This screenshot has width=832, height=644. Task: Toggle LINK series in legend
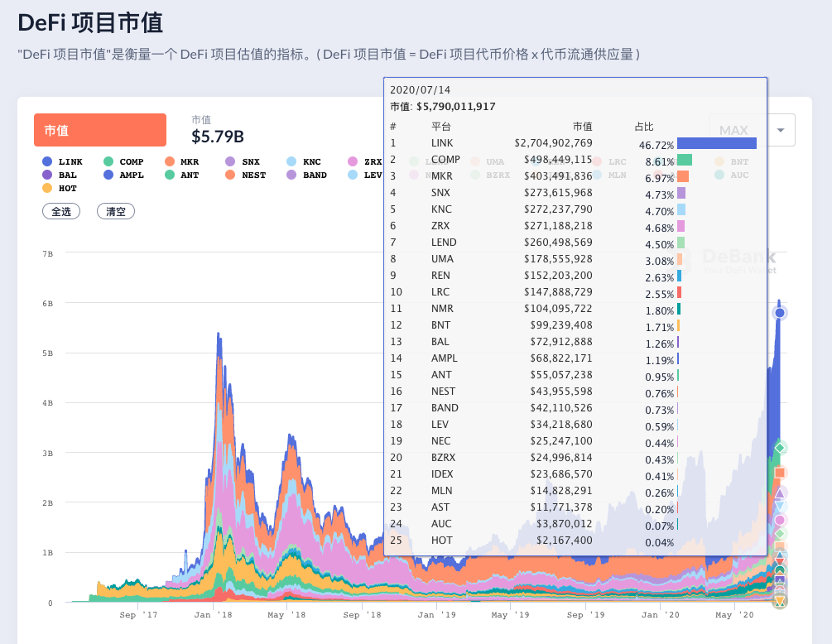(63, 161)
